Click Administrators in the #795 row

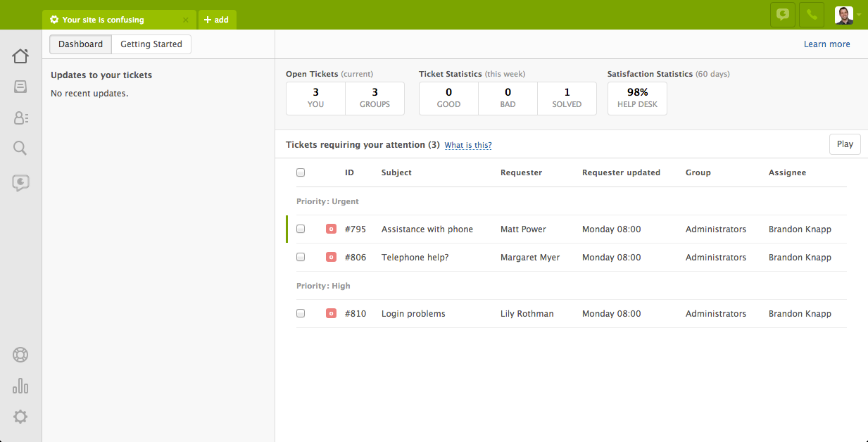(716, 229)
